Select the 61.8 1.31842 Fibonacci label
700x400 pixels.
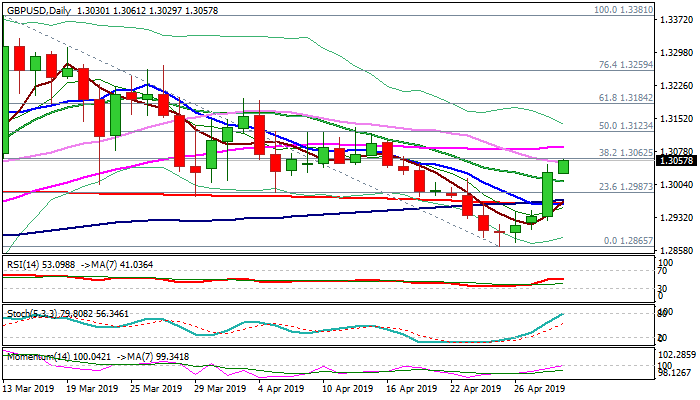(x=625, y=98)
